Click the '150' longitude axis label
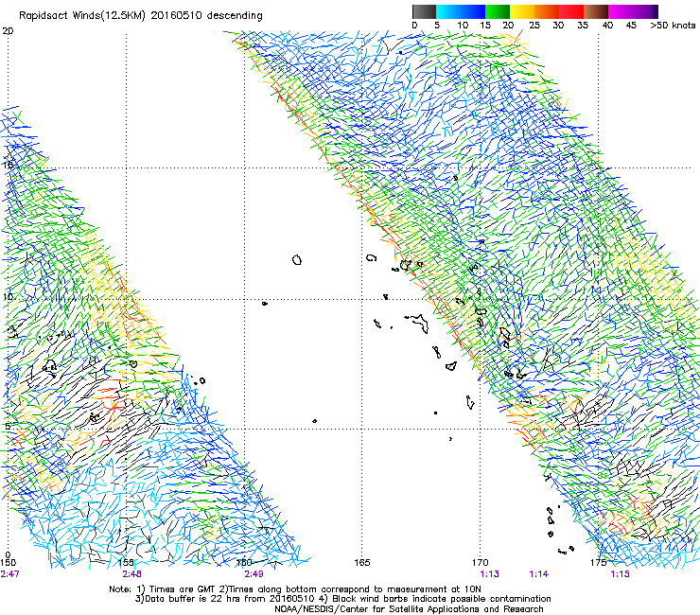 pos(8,562)
